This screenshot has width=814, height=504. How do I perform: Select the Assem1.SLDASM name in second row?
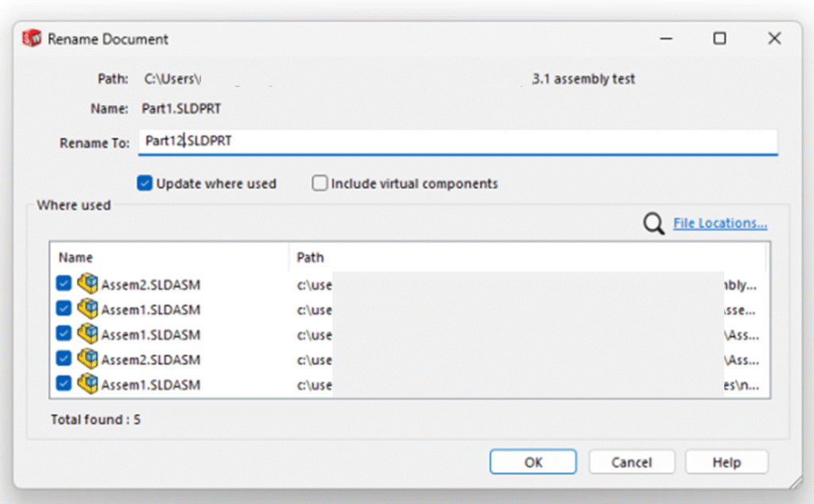tap(150, 309)
